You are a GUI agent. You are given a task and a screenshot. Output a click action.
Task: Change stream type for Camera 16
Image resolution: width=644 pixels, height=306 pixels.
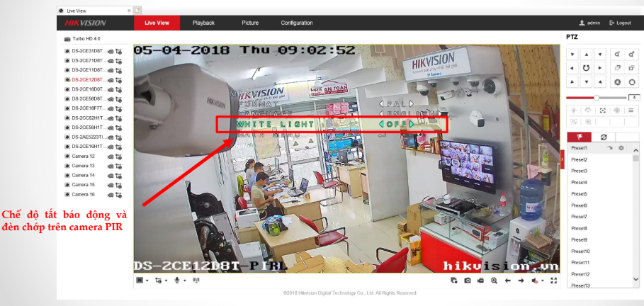click(x=119, y=195)
